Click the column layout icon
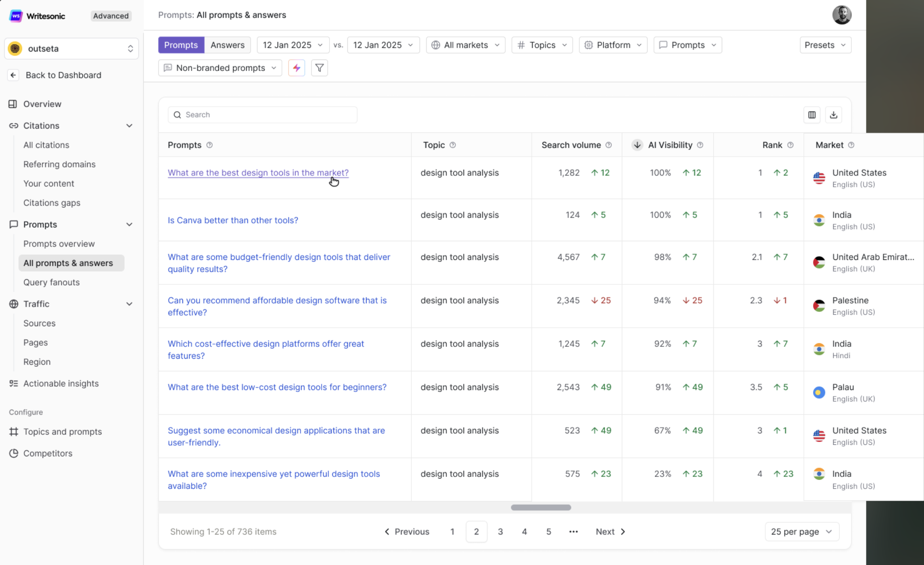924x565 pixels. pyautogui.click(x=812, y=115)
